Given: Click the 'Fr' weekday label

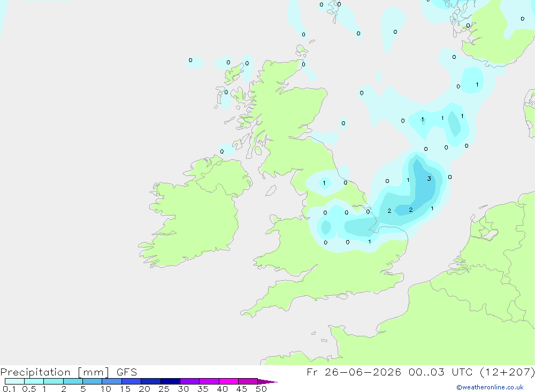Looking at the screenshot, I should tap(312, 372).
